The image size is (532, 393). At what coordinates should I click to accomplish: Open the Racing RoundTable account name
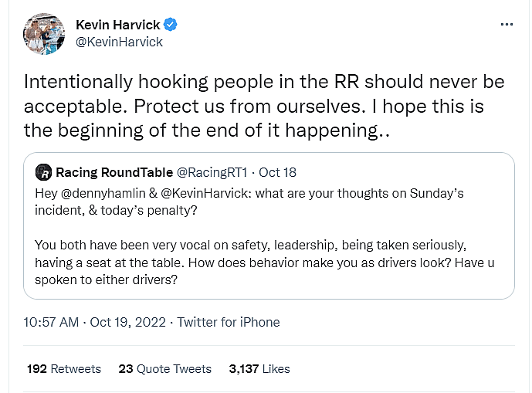(x=114, y=171)
